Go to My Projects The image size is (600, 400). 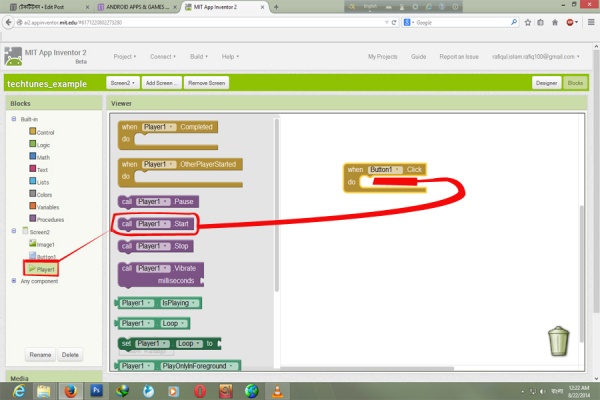click(383, 57)
